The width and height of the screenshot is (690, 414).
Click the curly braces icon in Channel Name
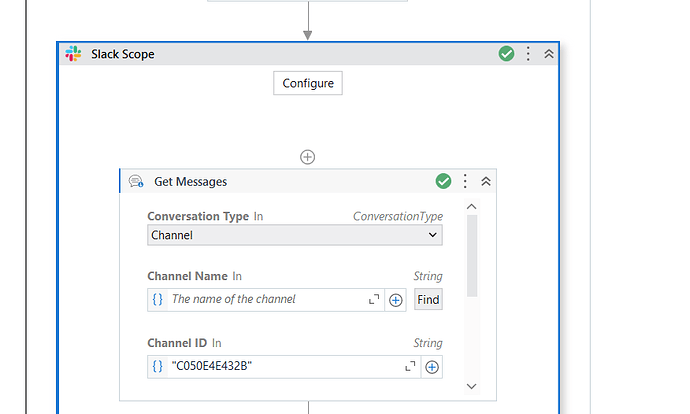[158, 300]
